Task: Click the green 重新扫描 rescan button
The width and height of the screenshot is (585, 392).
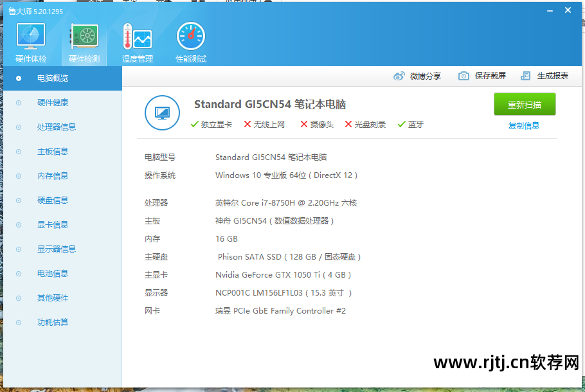Action: coord(525,105)
